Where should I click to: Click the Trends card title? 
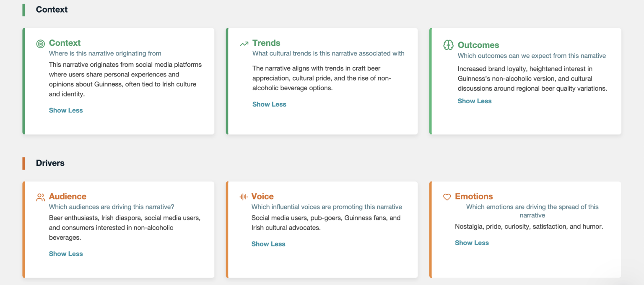point(266,43)
